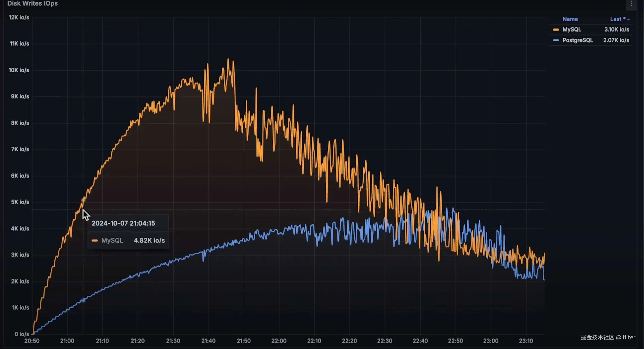644x349 pixels.
Task: Click the MySQL 4.82K io/s tooltip value
Action: [x=149, y=240]
